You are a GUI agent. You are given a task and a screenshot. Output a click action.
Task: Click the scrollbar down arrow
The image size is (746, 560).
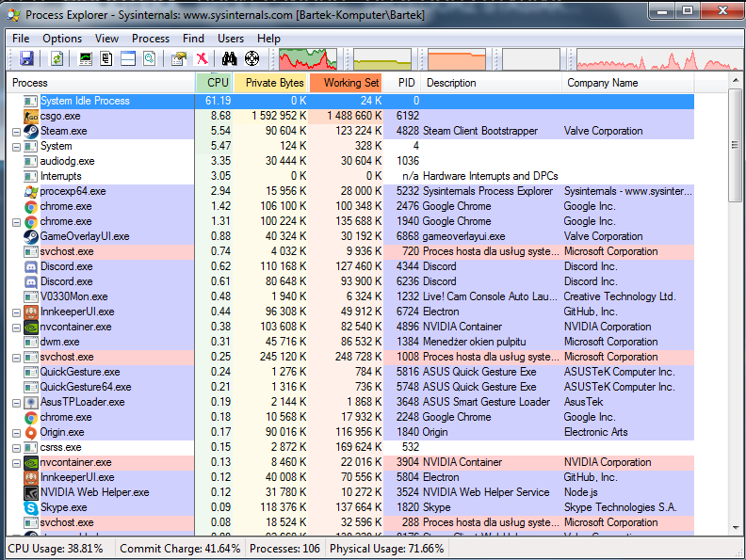coord(736,527)
